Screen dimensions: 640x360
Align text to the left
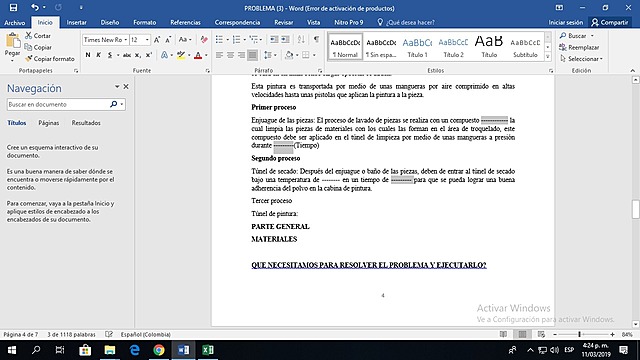(x=220, y=55)
